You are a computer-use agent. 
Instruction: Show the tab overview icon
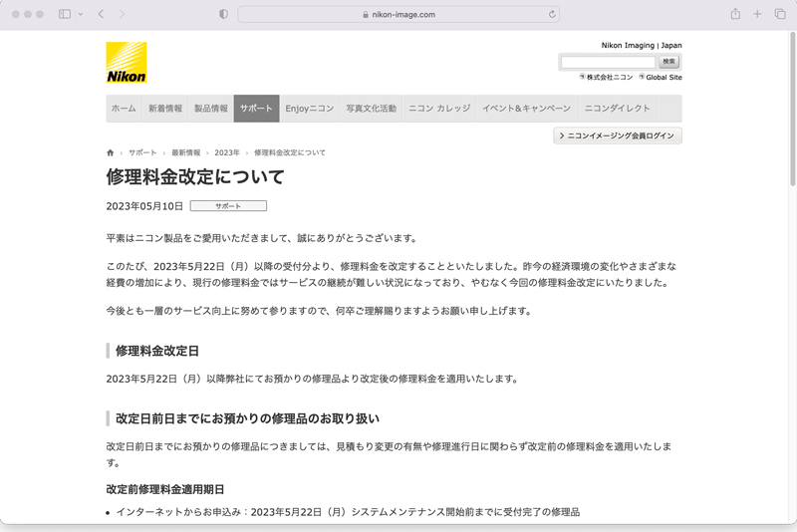coord(780,14)
